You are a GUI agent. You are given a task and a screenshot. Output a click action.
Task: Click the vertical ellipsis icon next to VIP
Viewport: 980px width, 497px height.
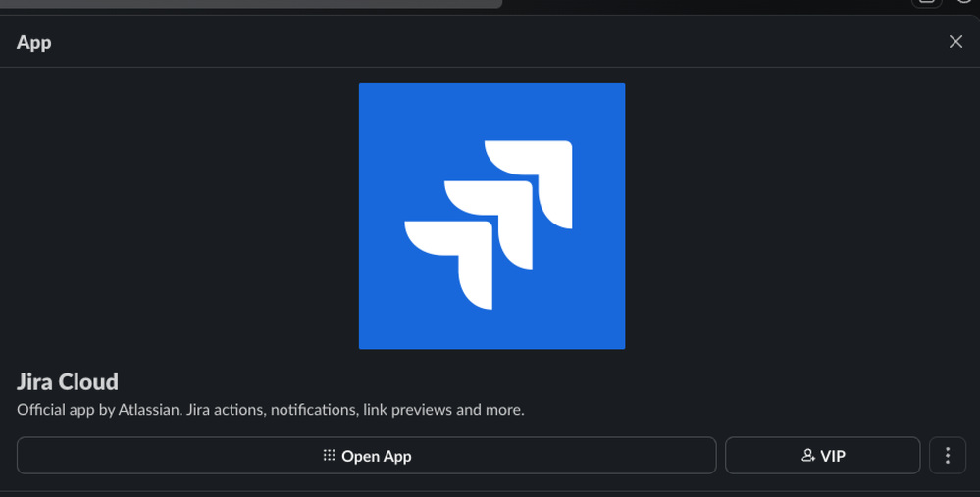click(948, 456)
